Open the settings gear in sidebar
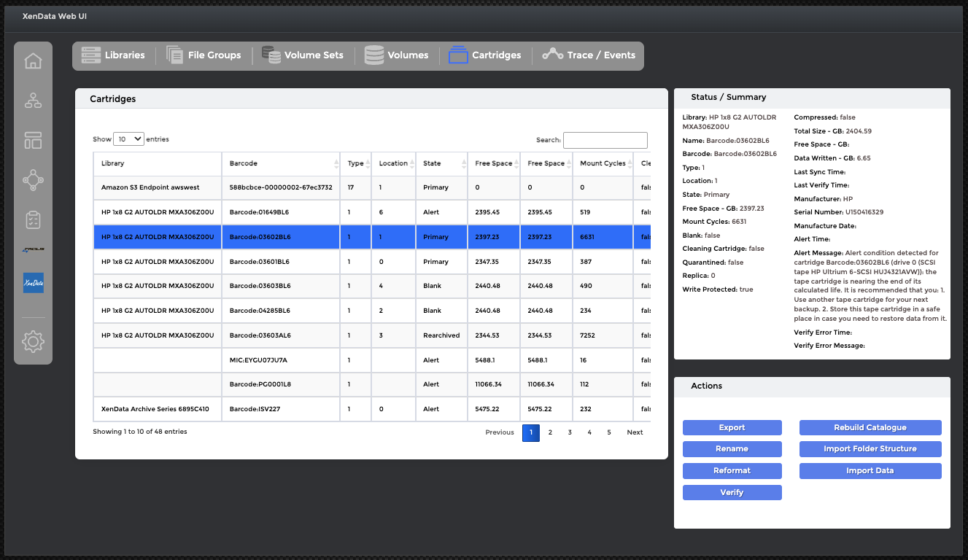 (x=34, y=341)
